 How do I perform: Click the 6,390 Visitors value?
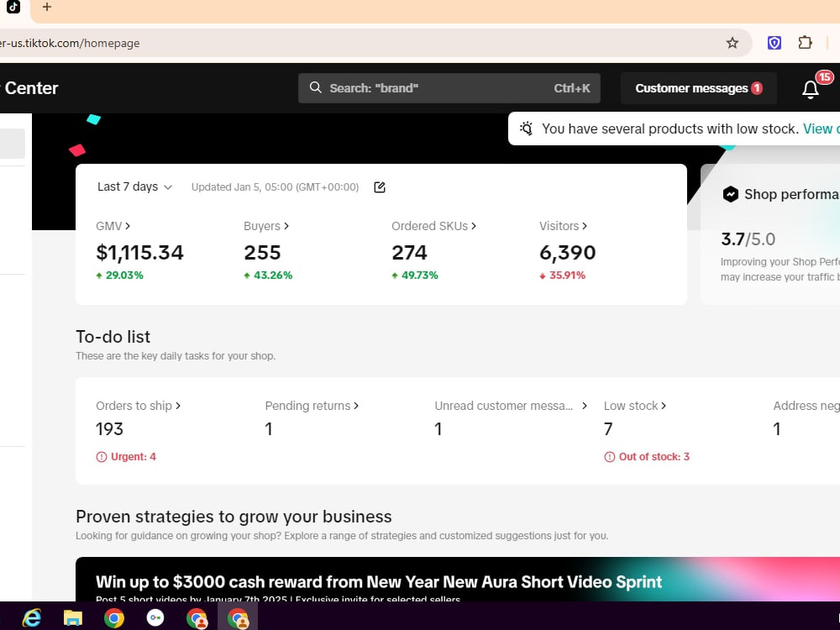(x=567, y=252)
